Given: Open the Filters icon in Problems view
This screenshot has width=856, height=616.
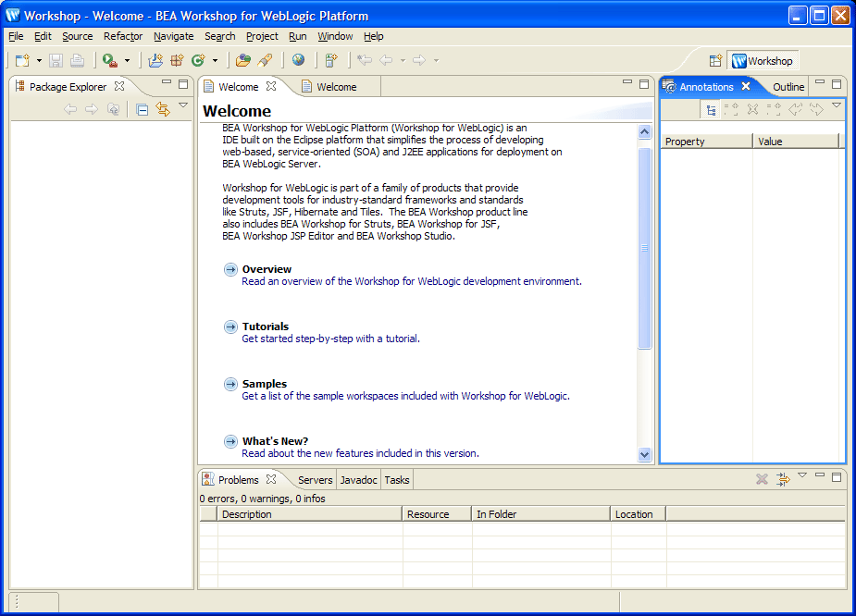Looking at the screenshot, I should [784, 480].
